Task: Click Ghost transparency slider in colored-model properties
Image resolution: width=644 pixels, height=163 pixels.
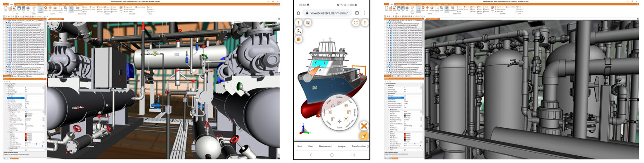Action: coord(36,145)
